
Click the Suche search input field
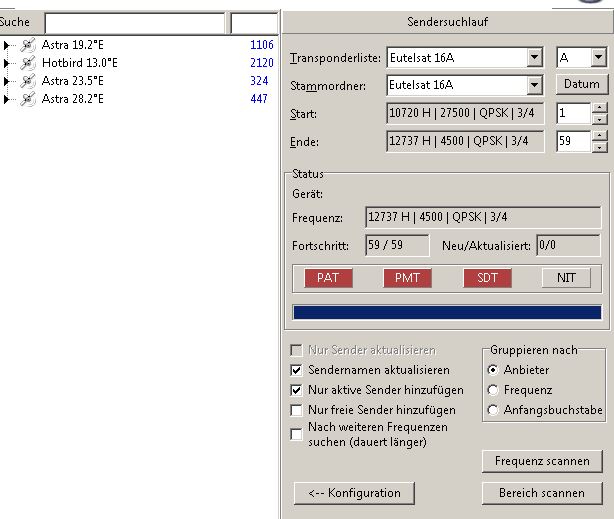pyautogui.click(x=135, y=22)
